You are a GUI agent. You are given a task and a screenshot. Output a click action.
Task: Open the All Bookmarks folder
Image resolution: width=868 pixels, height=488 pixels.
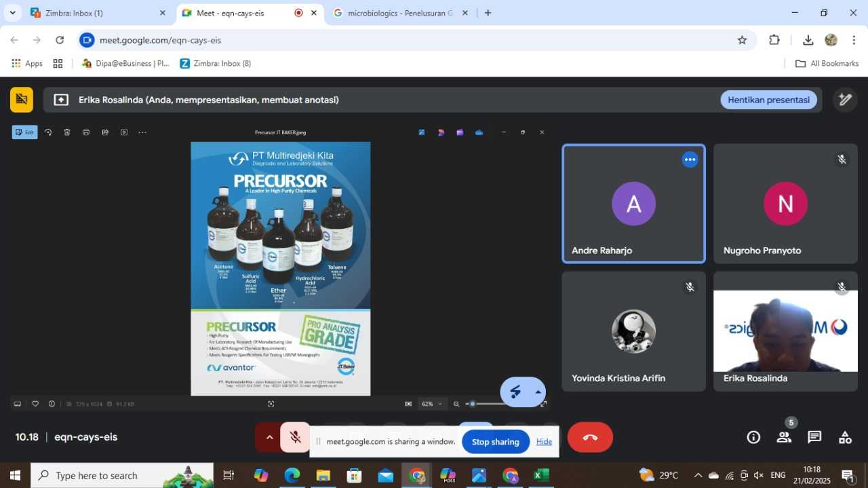pyautogui.click(x=827, y=63)
